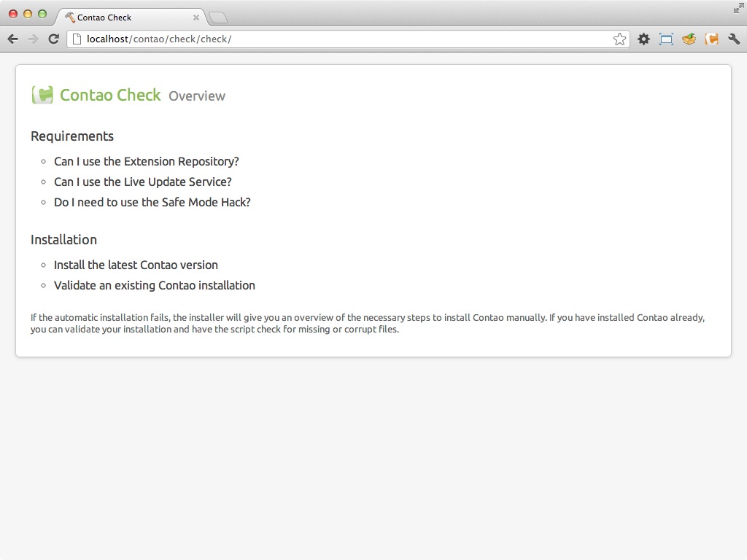Screen dimensions: 747x560
Task: Click the 'Overview' subtitle text
Action: point(197,96)
